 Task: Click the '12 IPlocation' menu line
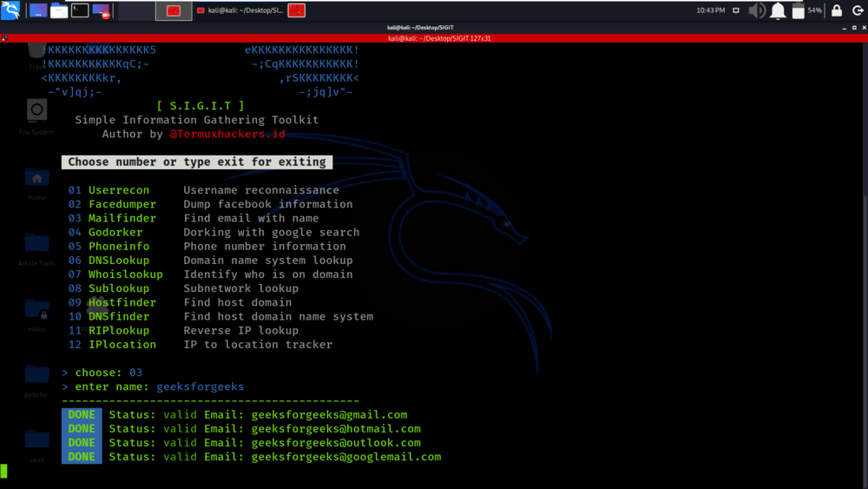[201, 345]
